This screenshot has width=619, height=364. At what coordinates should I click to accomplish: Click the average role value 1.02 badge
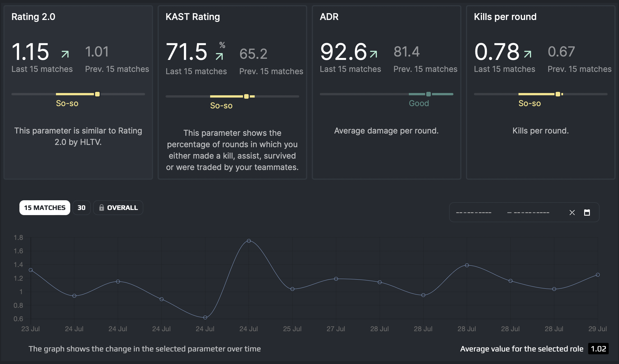coord(598,349)
